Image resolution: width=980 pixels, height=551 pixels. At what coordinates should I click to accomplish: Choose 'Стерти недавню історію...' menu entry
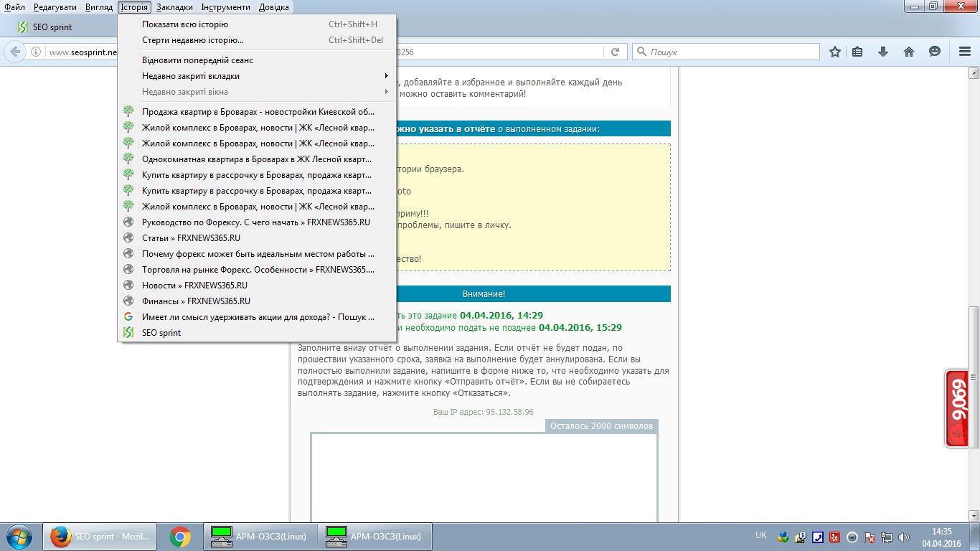(258, 40)
